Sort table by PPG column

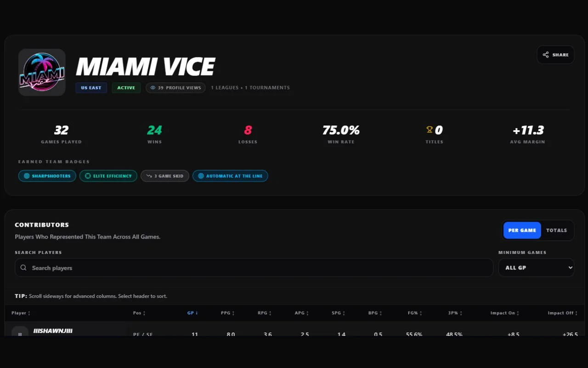(228, 313)
